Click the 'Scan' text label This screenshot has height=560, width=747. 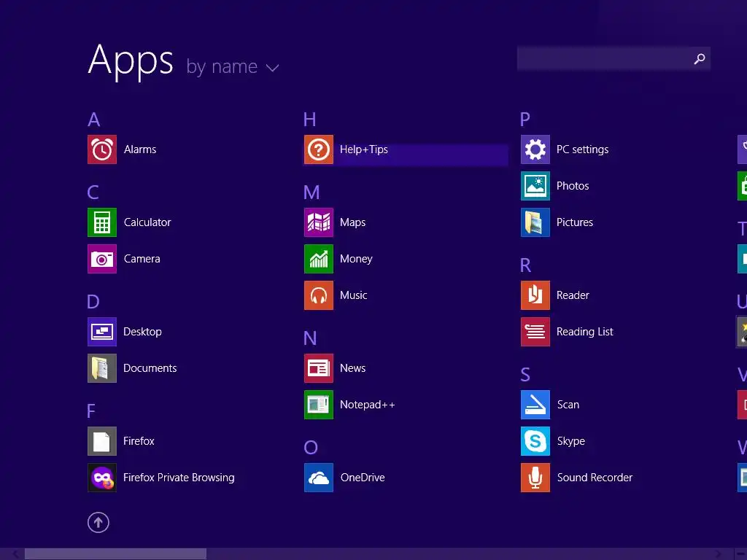[x=568, y=405]
